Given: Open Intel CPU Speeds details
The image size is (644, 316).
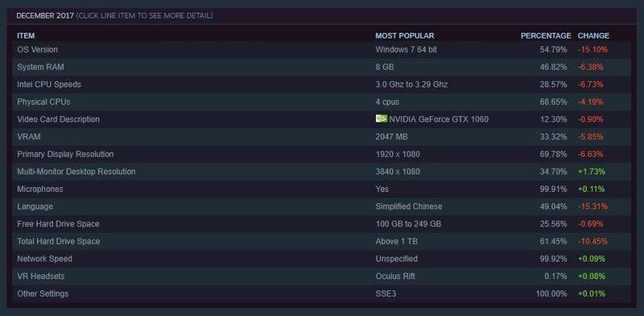Looking at the screenshot, I should click(x=321, y=85).
